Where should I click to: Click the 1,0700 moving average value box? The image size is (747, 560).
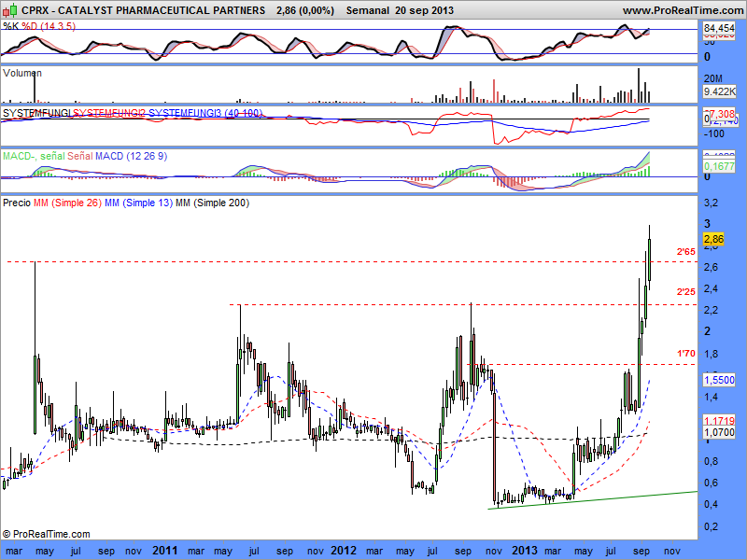[x=719, y=432]
